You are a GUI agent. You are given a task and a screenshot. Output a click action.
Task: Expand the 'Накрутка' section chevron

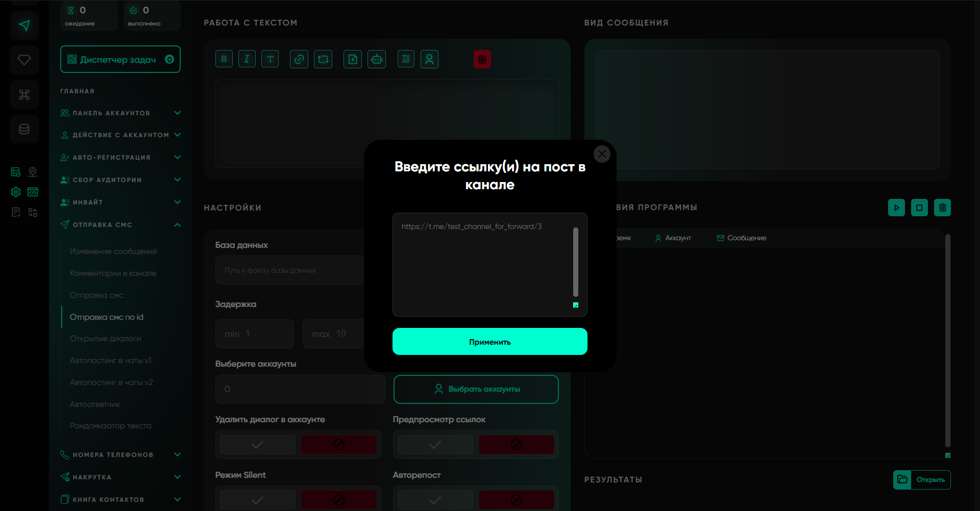tap(177, 477)
